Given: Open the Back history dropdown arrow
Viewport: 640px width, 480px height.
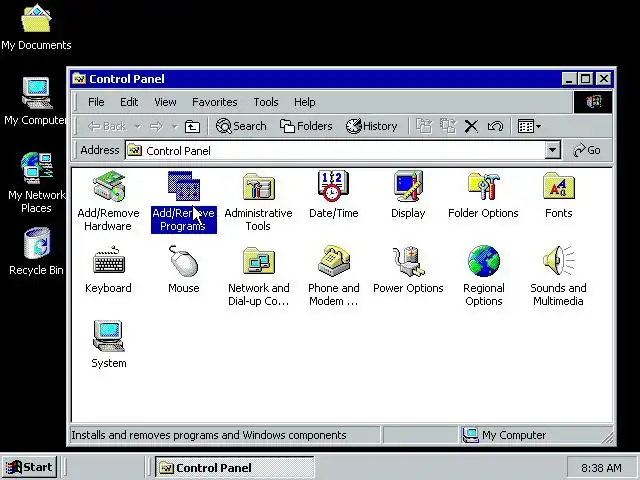Looking at the screenshot, I should pos(138,127).
